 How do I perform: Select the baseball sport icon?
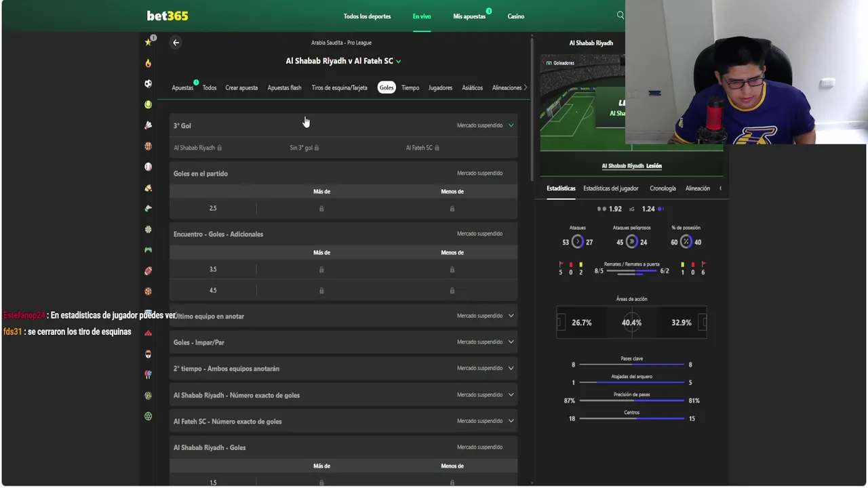[148, 167]
